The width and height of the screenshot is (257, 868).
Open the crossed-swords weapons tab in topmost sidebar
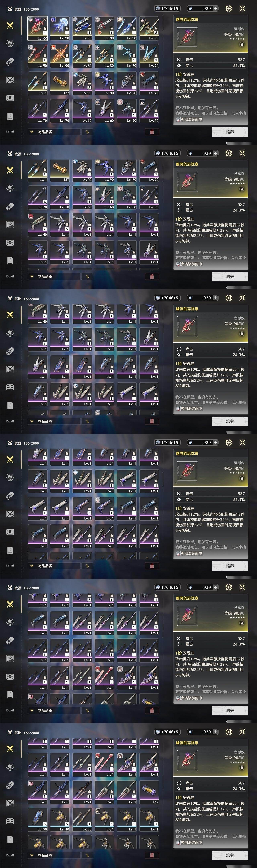10,25
